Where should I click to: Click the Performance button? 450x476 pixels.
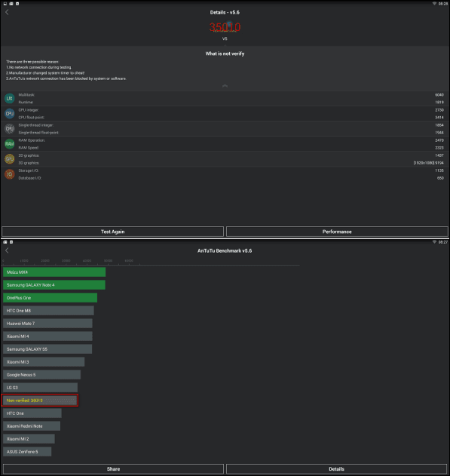coord(337,232)
